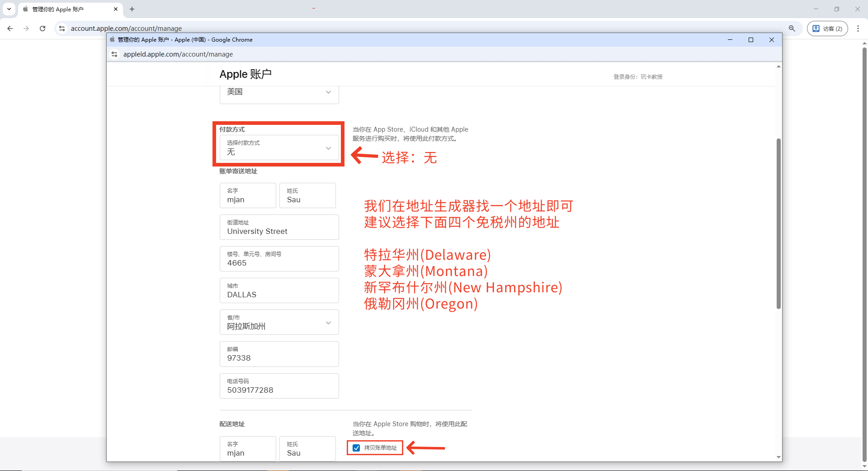Click the 电话号码 field 5039177288
The height and width of the screenshot is (471, 868).
coord(279,386)
